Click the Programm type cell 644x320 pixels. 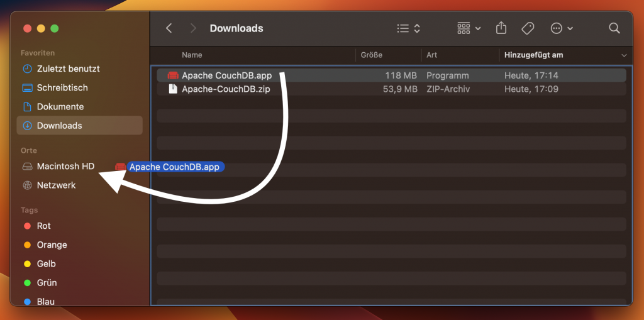tap(448, 75)
